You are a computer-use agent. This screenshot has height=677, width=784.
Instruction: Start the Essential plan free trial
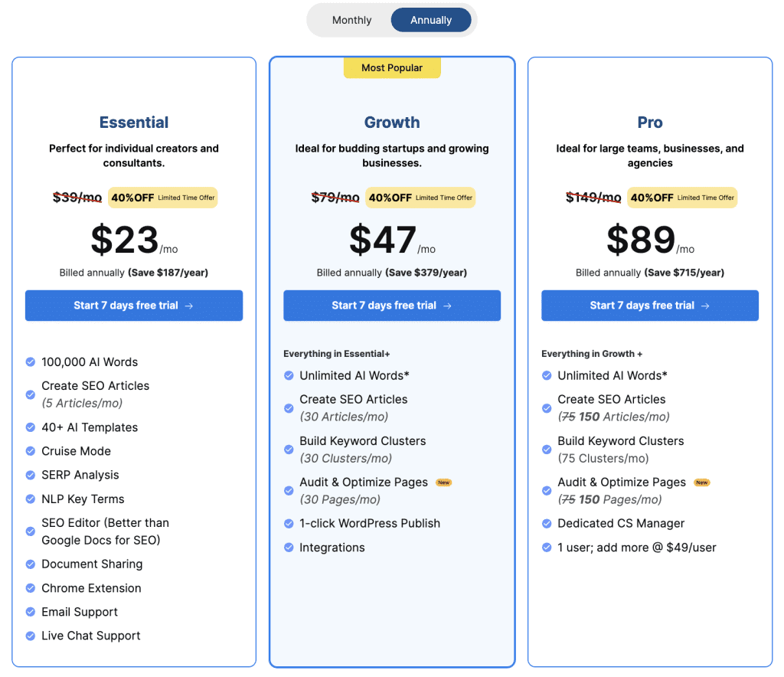(x=134, y=306)
